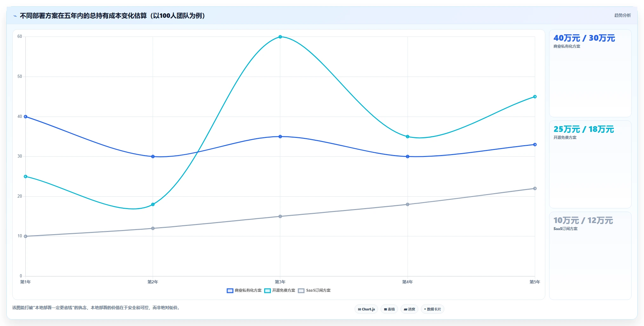Click the 数据卡片 chip
This screenshot has width=644, height=326.
pyautogui.click(x=432, y=309)
